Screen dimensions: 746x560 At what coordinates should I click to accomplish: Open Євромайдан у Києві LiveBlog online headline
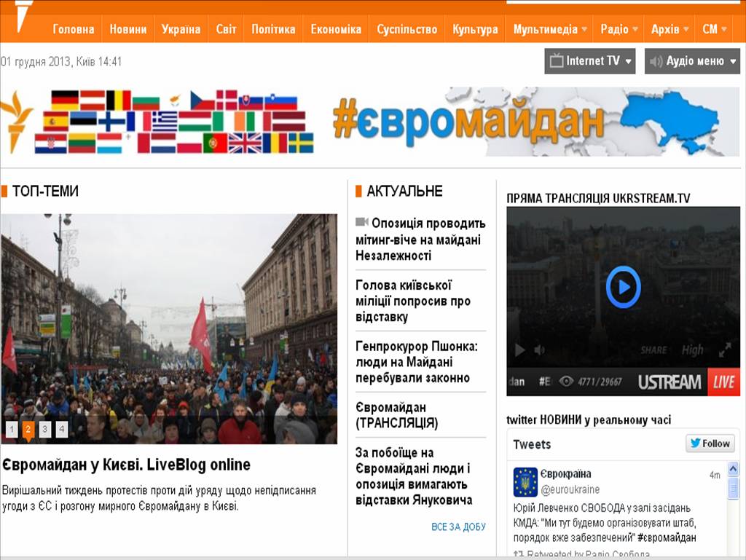(x=126, y=465)
